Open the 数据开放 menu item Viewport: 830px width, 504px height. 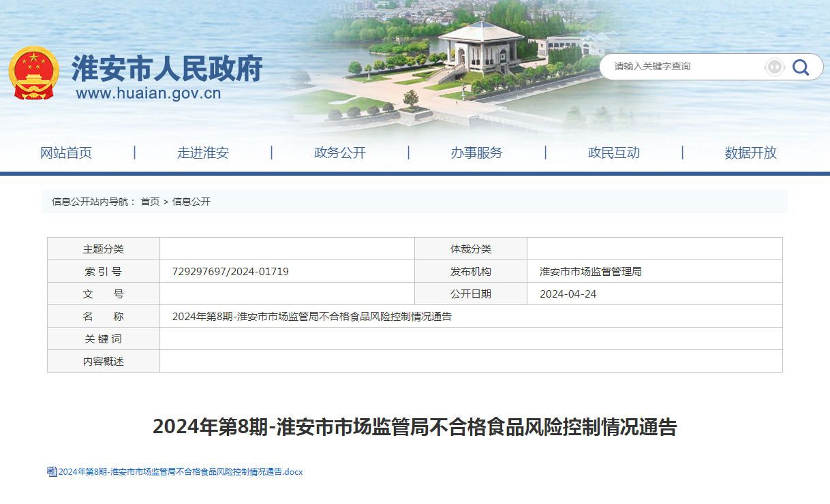click(751, 153)
